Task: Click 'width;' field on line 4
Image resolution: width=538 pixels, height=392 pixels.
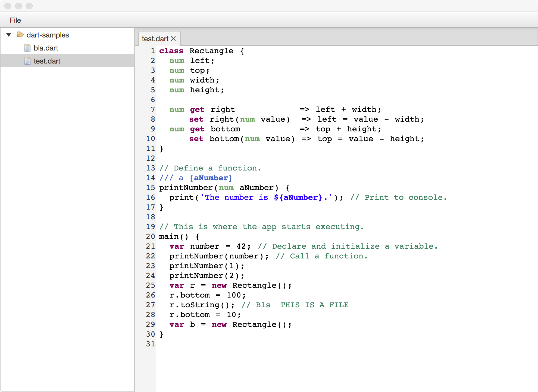Action: pos(205,80)
